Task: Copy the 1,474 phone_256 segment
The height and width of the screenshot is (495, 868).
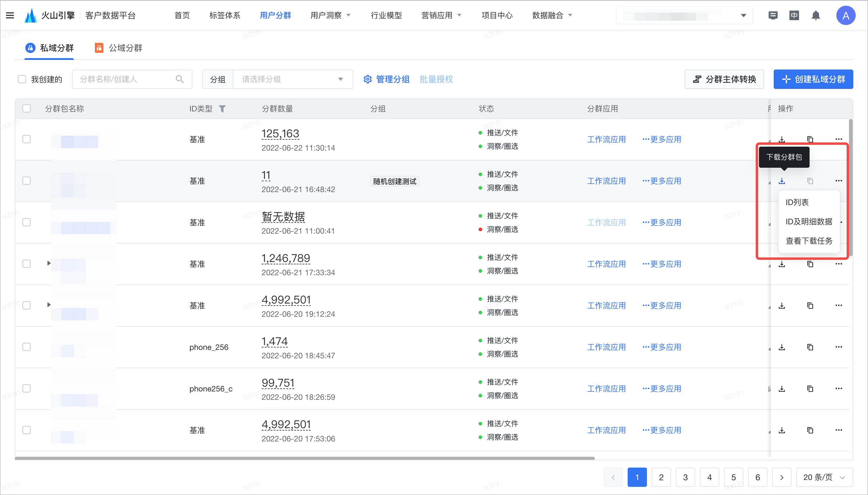Action: coord(810,347)
